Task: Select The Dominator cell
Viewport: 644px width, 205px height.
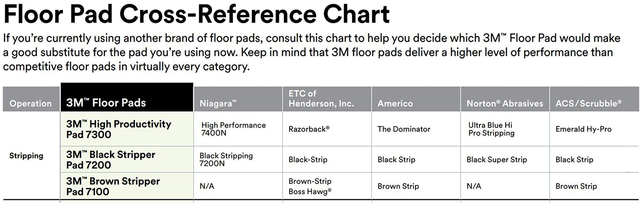Action: click(404, 129)
